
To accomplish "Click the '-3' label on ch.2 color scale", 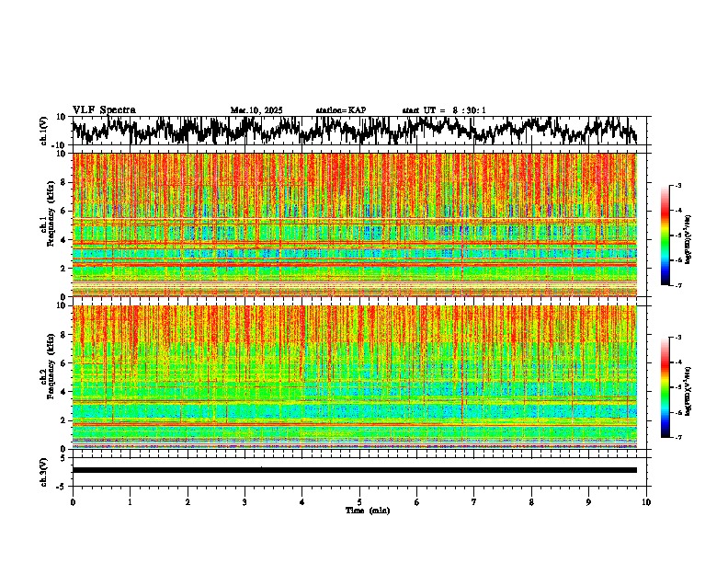I will pos(677,338).
